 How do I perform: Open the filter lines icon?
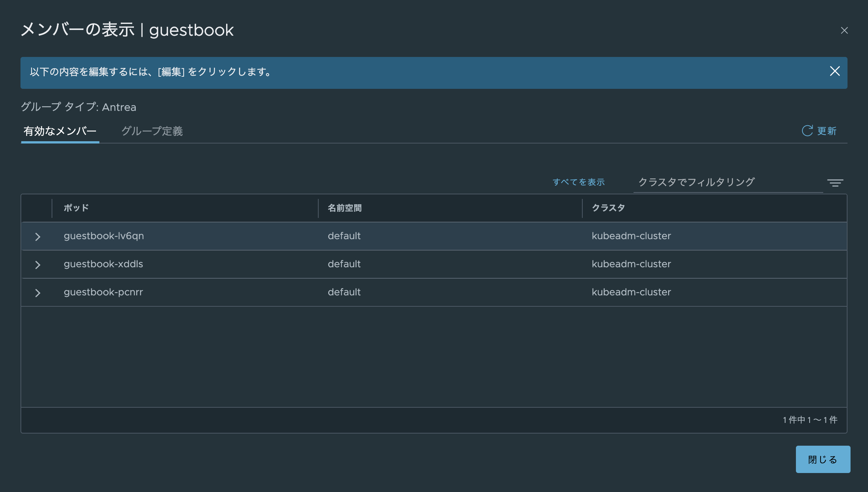click(835, 183)
